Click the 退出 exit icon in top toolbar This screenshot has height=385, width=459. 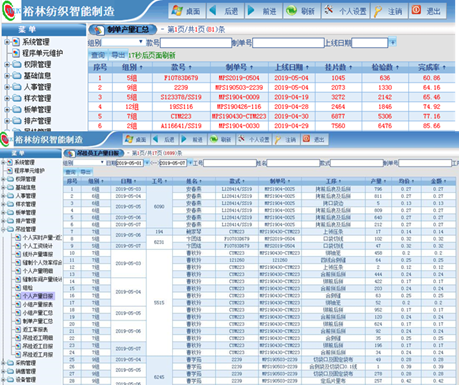tap(416, 10)
